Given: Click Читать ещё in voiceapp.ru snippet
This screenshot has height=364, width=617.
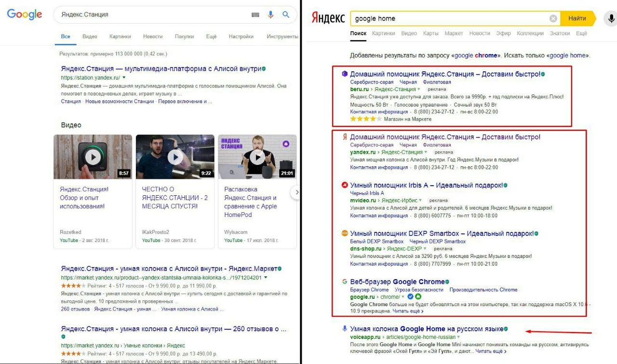Looking at the screenshot, I should pos(491,351).
